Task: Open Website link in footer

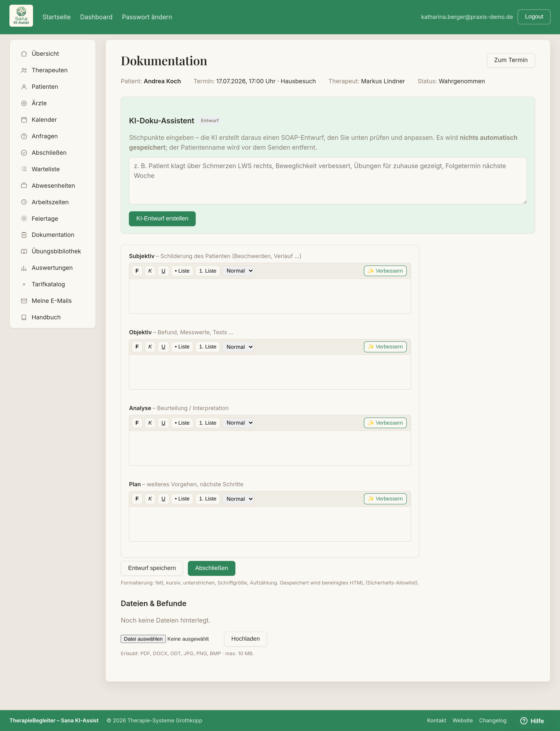Action: pyautogui.click(x=463, y=720)
